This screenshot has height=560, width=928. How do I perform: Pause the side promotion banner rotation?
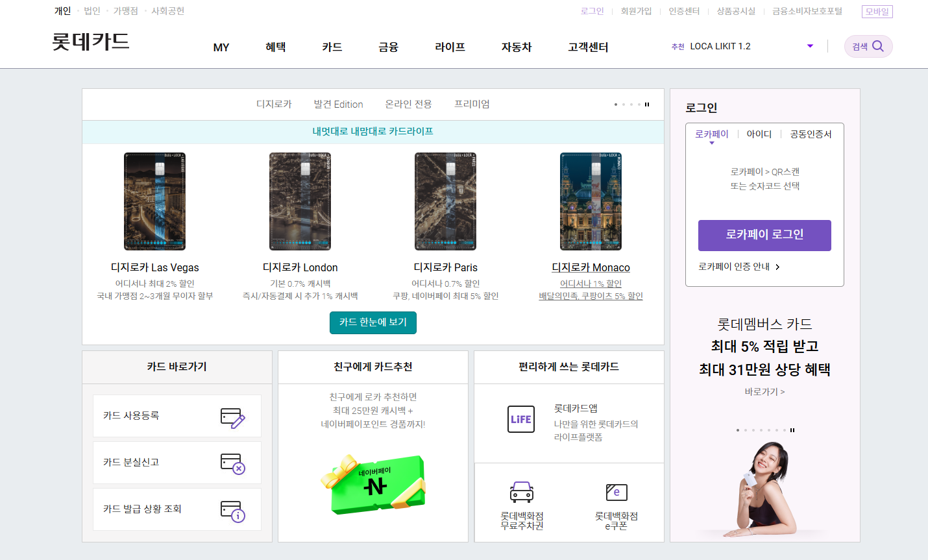point(792,430)
